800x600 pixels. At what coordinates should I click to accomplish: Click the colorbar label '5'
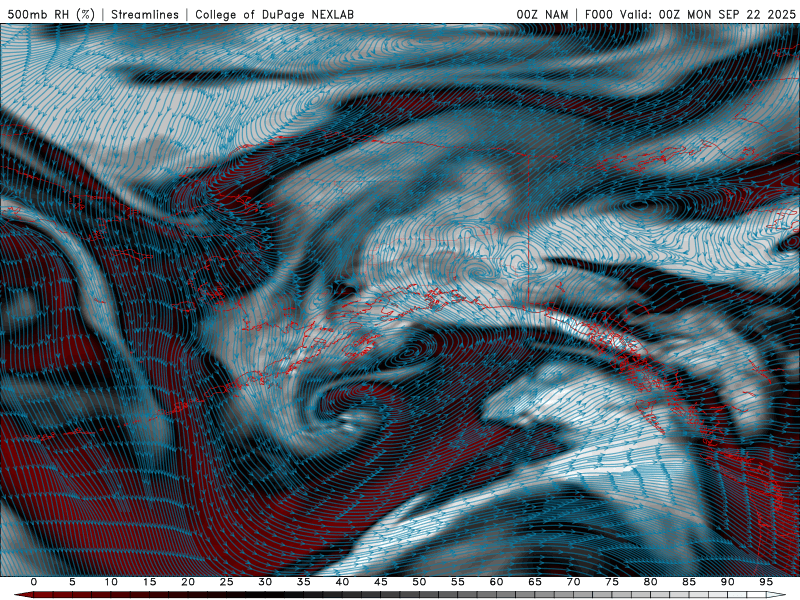(x=72, y=582)
